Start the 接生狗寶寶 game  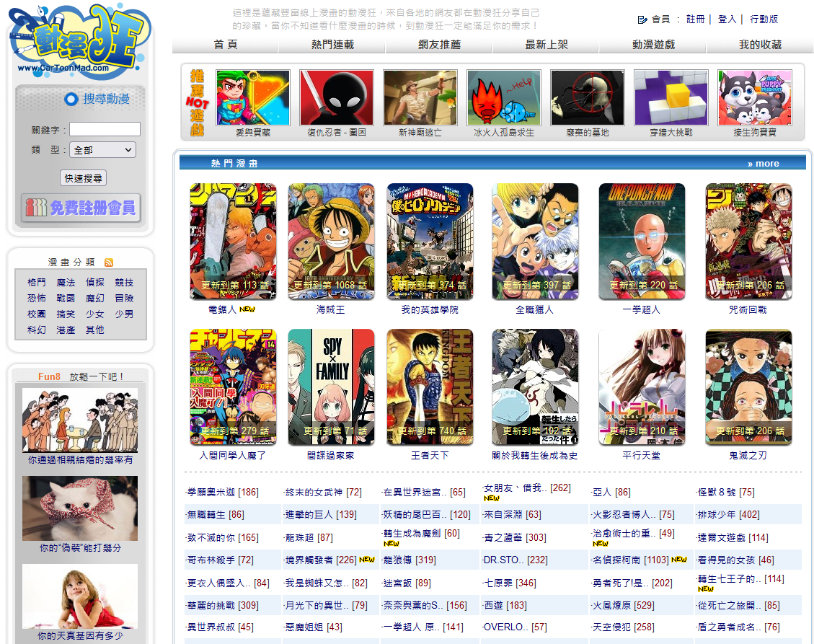pos(754,97)
